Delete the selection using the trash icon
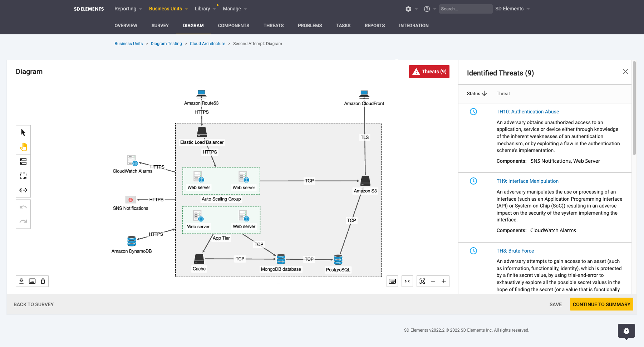644x347 pixels. click(43, 281)
